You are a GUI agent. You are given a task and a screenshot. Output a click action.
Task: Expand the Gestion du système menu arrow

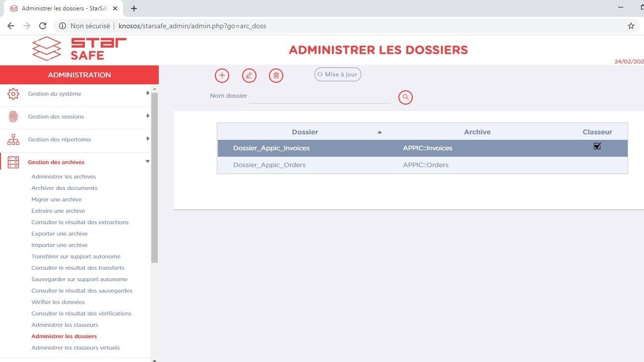[x=147, y=93]
